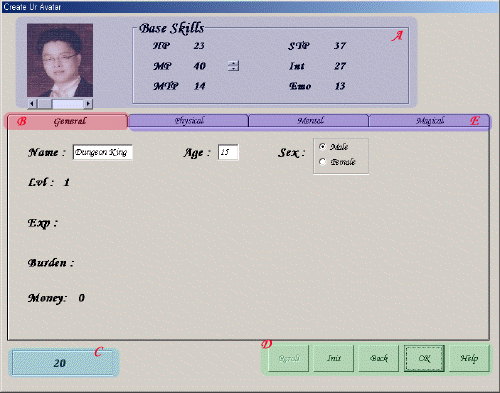This screenshot has height=393, width=500.
Task: Click the STP value 37
Action: click(340, 46)
